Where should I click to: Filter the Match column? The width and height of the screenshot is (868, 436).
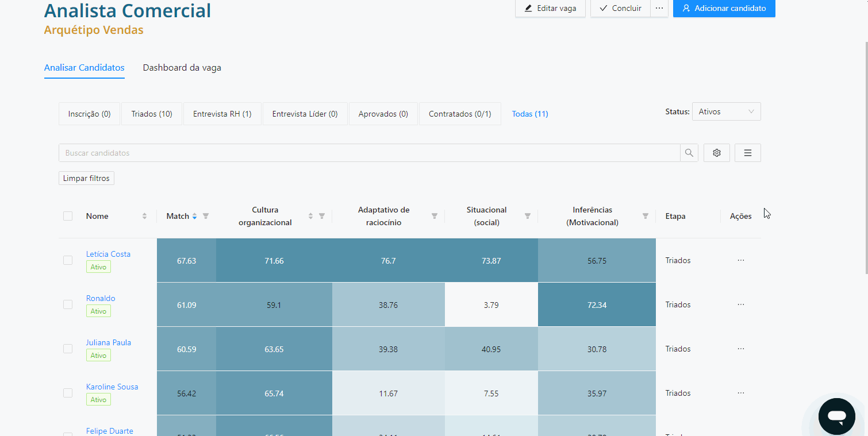206,216
